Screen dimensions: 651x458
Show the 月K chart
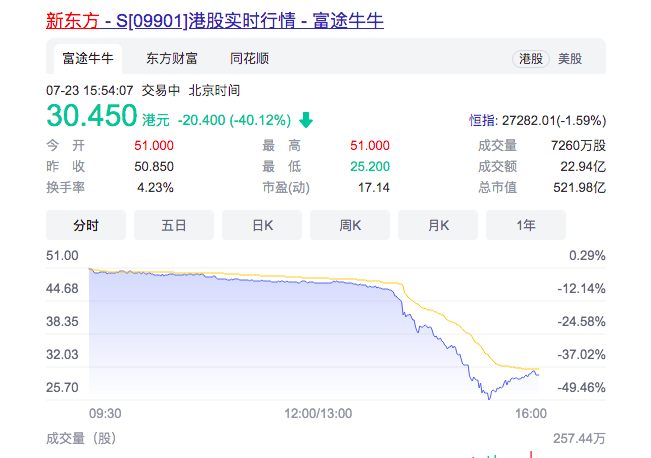click(438, 225)
